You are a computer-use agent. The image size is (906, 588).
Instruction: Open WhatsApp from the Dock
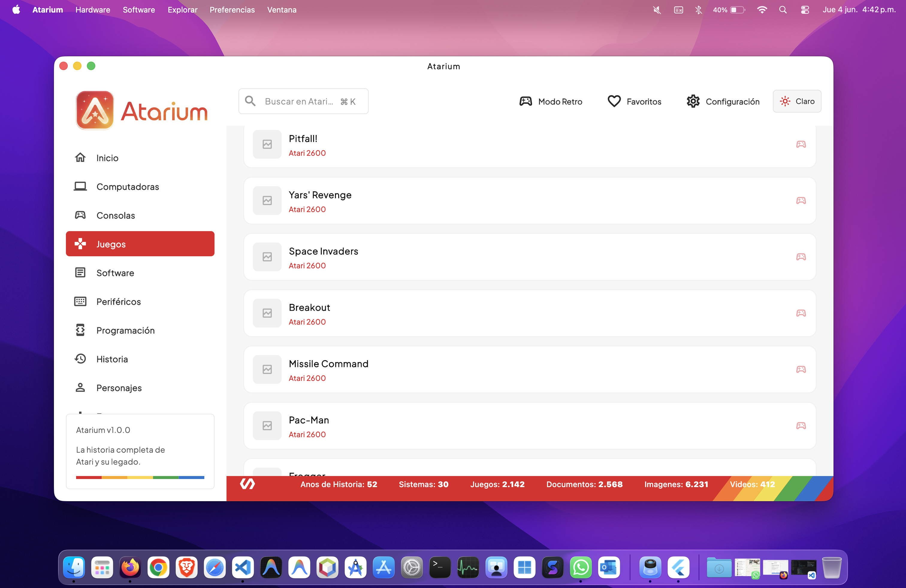pyautogui.click(x=581, y=567)
